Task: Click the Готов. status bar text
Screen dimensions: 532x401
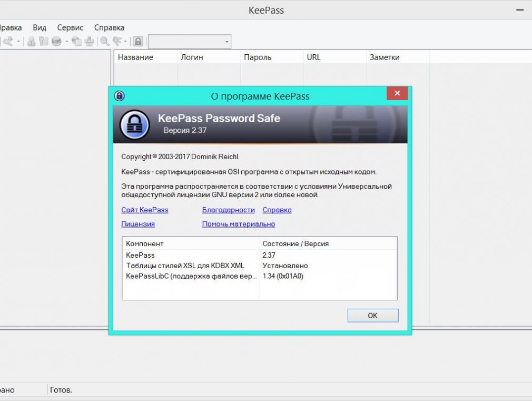Action: [61, 390]
